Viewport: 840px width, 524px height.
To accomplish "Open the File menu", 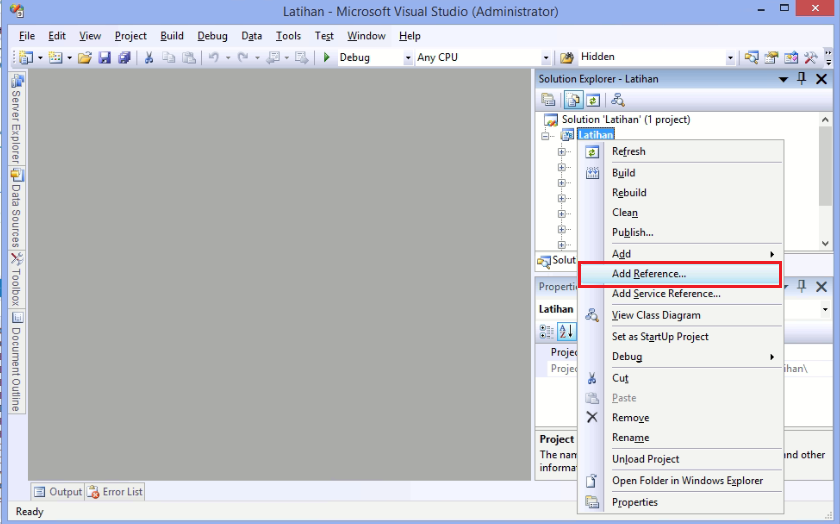I will coord(27,36).
